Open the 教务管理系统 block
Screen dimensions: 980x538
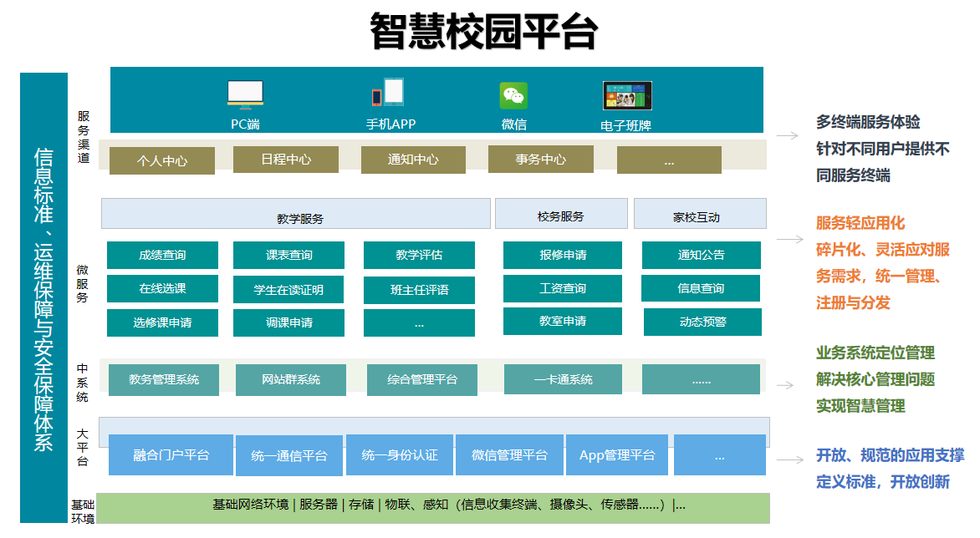coord(165,379)
